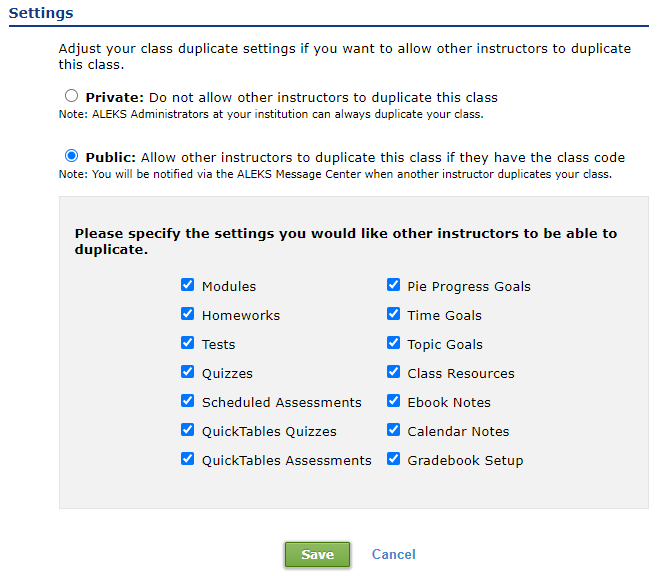The width and height of the screenshot is (661, 576).
Task: Select the Public radio button
Action: (x=71, y=156)
